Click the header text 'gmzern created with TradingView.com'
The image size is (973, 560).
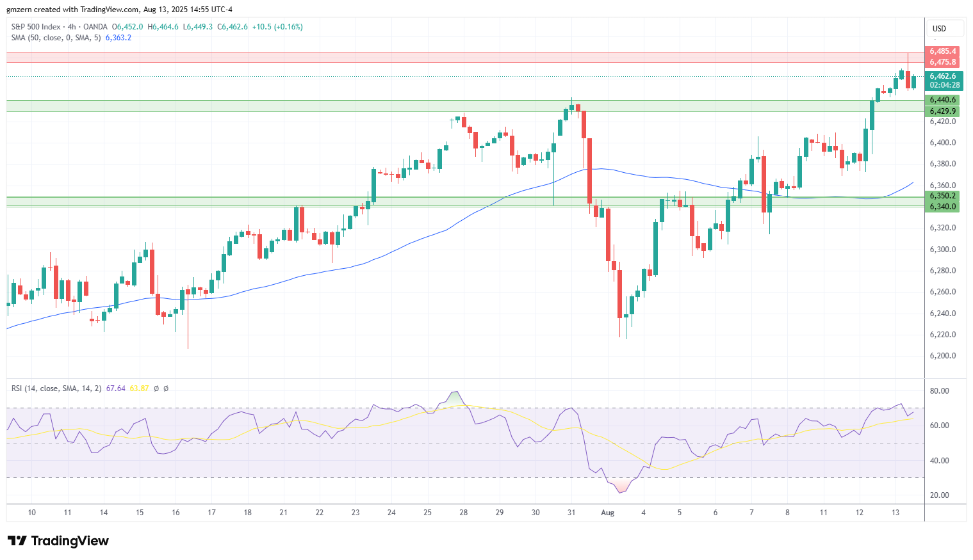(x=73, y=10)
